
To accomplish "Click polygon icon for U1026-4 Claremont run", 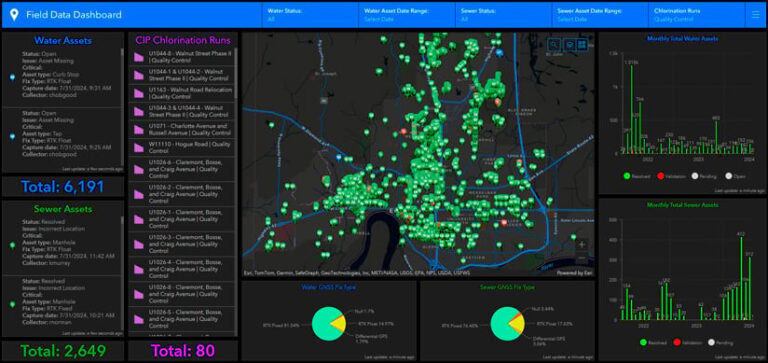I will [x=139, y=269].
